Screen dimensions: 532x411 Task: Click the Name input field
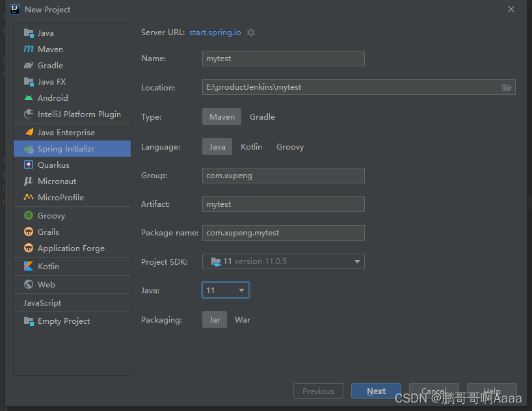click(284, 59)
